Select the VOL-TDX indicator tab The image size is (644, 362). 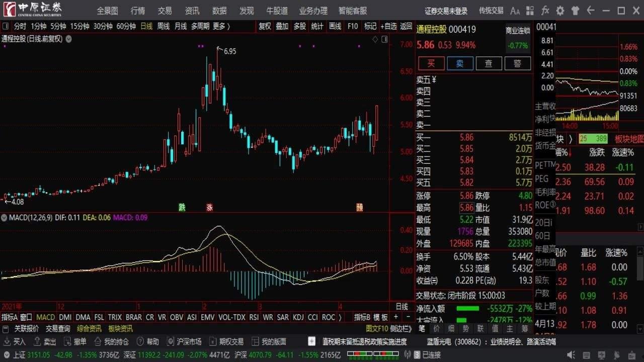pyautogui.click(x=232, y=317)
